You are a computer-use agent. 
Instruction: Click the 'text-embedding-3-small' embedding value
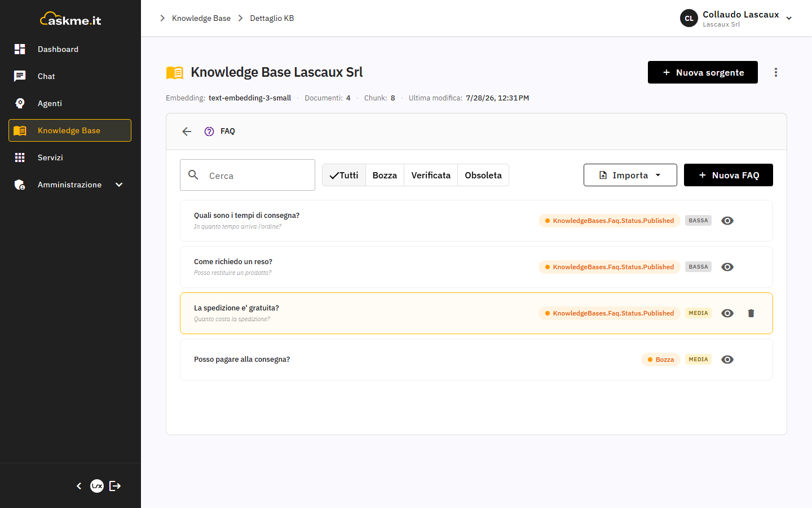point(250,98)
